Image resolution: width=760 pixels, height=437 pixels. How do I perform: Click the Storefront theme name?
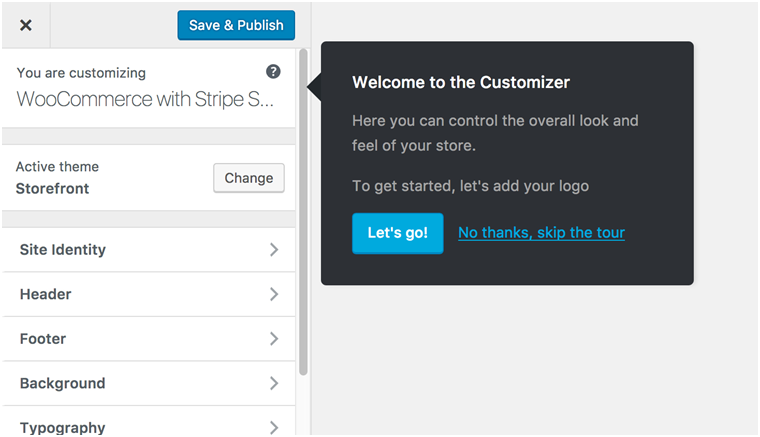[x=52, y=188]
